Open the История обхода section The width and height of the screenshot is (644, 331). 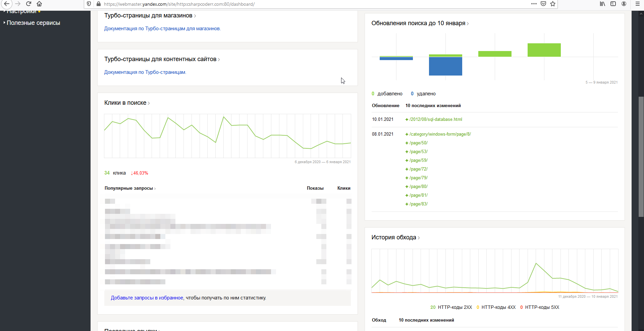click(394, 237)
